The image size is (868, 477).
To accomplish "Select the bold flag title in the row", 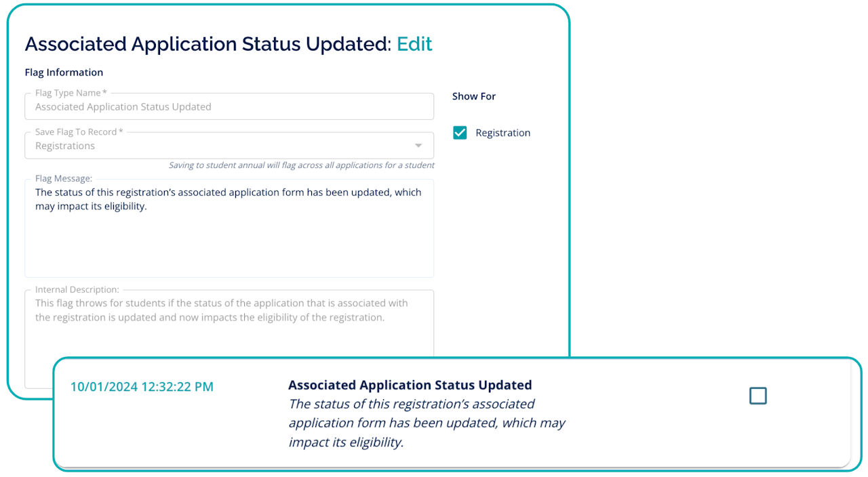I will (x=410, y=385).
